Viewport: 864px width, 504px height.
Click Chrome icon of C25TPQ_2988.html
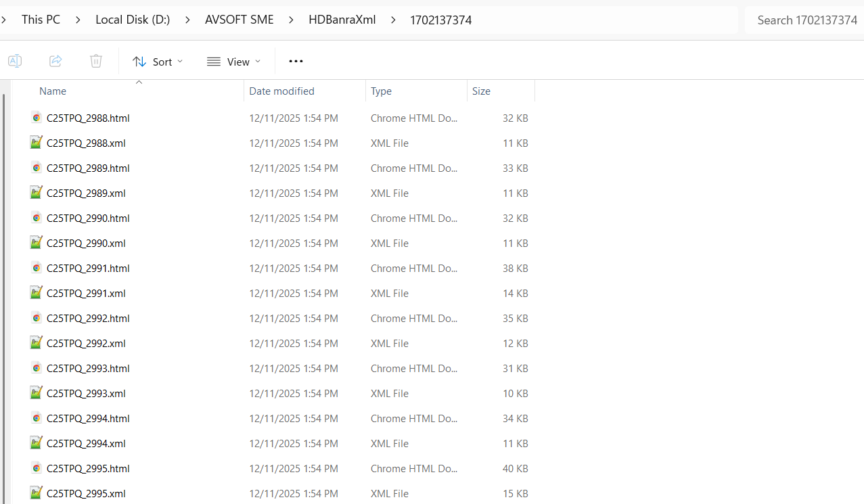37,118
